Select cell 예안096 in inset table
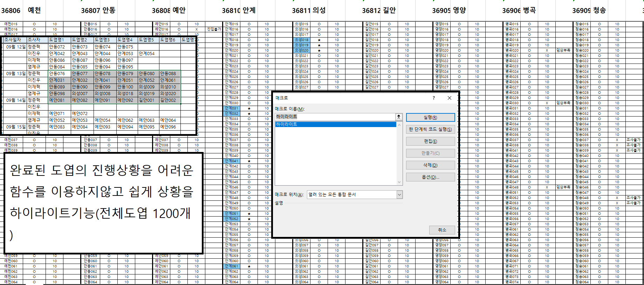Screen dimensions: 644x285 pos(170,127)
